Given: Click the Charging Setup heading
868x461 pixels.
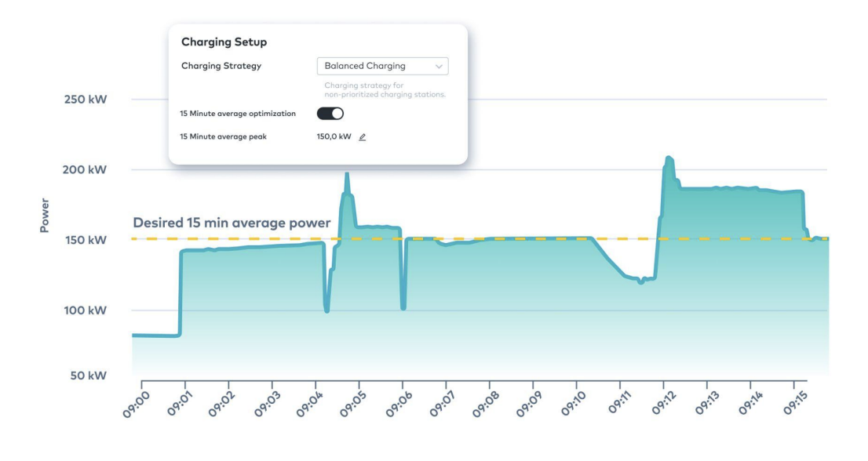Looking at the screenshot, I should pyautogui.click(x=224, y=42).
